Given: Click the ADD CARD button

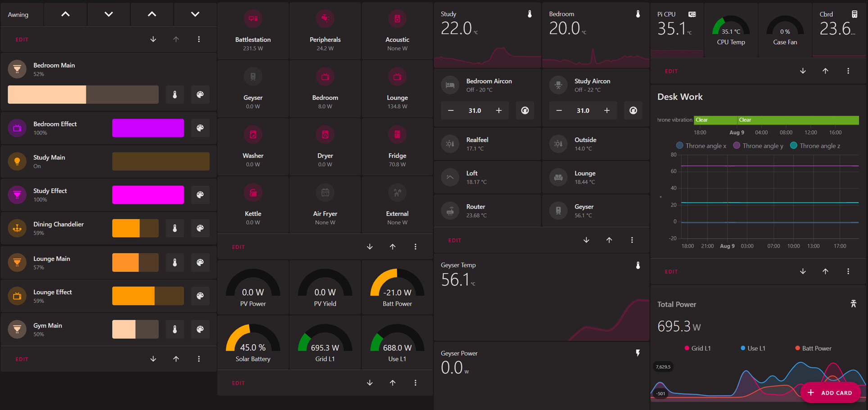Looking at the screenshot, I should (x=831, y=392).
